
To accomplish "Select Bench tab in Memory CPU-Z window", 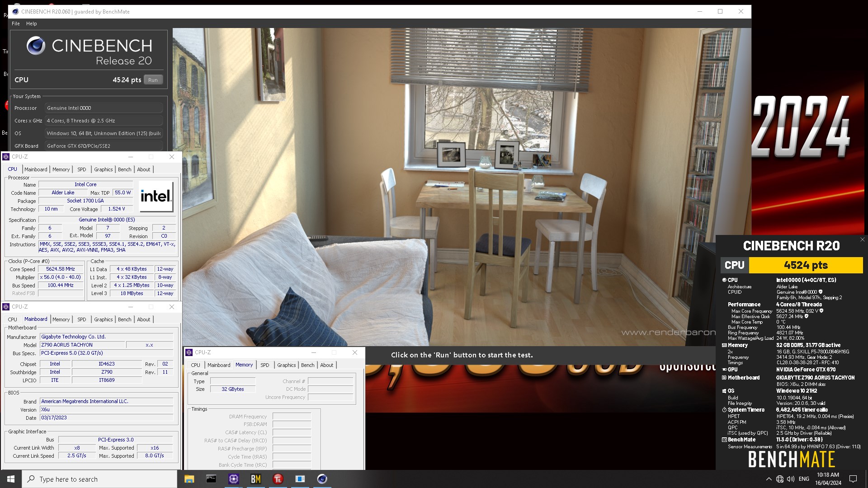I will 308,365.
